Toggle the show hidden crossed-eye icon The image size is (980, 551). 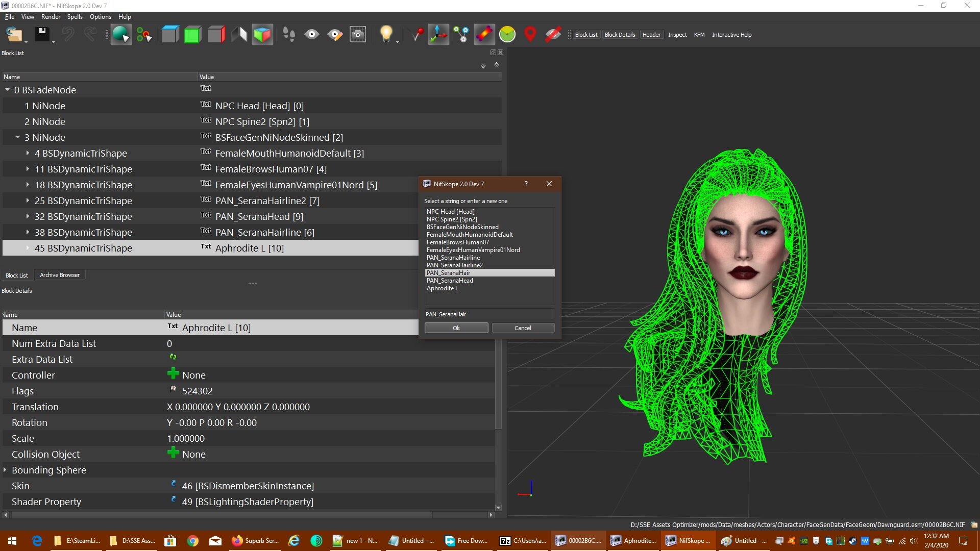(553, 35)
